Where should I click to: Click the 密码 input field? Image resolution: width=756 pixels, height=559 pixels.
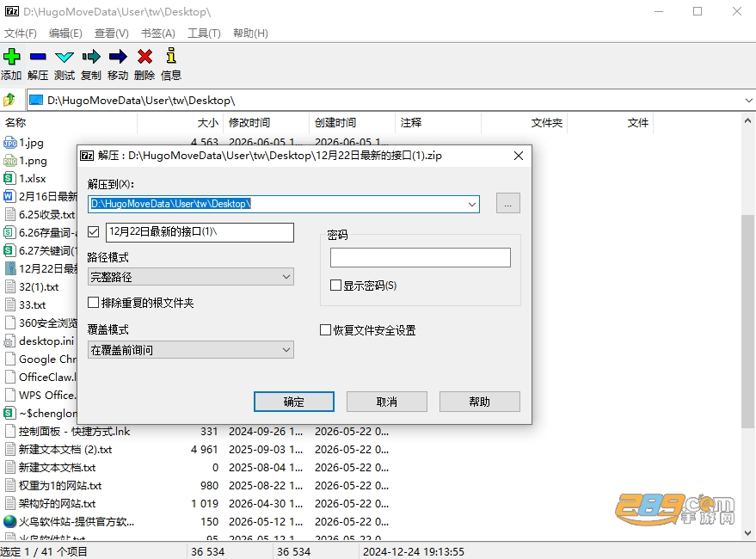[421, 257]
